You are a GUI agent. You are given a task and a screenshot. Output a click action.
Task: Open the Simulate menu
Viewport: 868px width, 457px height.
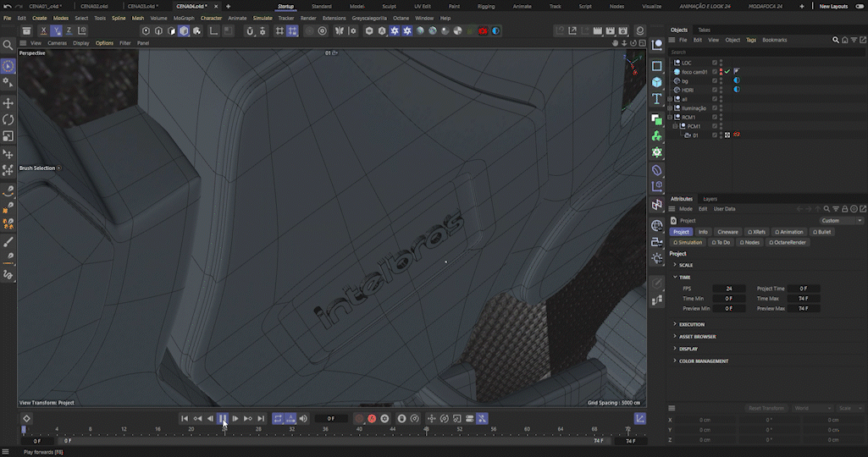click(263, 19)
